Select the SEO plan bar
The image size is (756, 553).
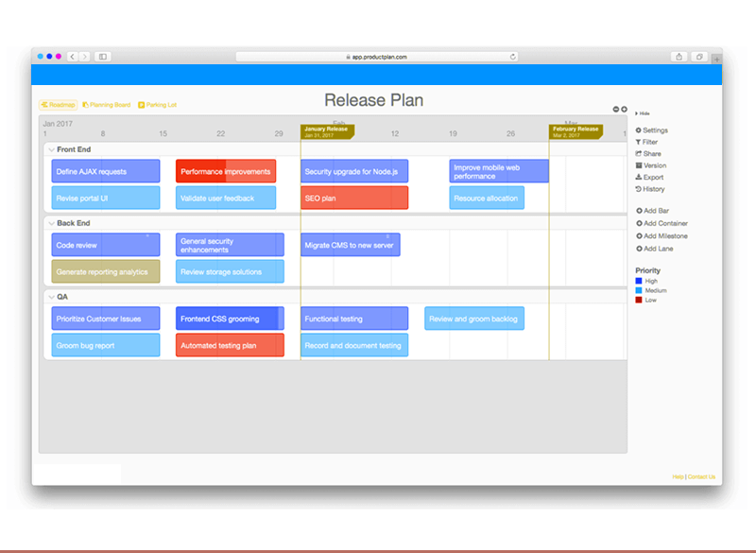click(x=353, y=198)
